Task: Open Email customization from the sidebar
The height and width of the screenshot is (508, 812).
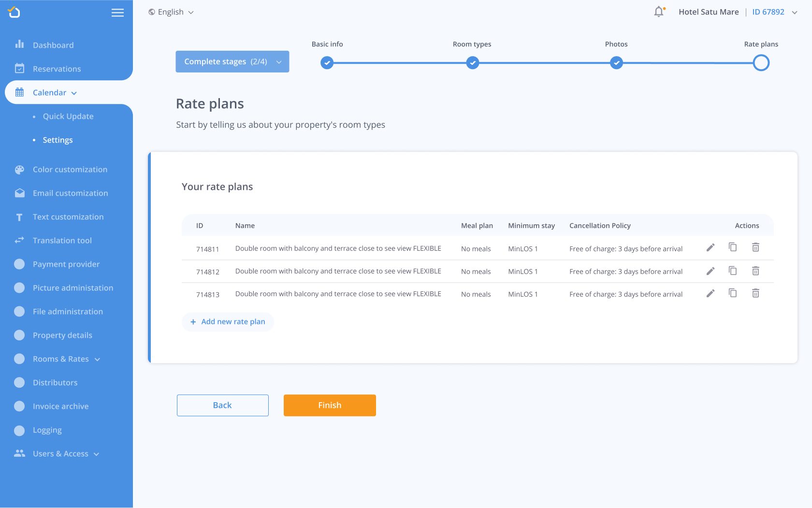Action: coord(71,193)
